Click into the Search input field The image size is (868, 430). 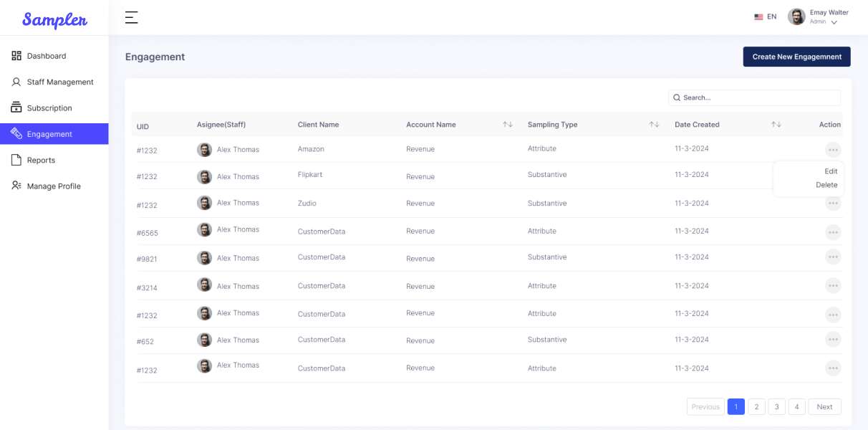(x=759, y=97)
